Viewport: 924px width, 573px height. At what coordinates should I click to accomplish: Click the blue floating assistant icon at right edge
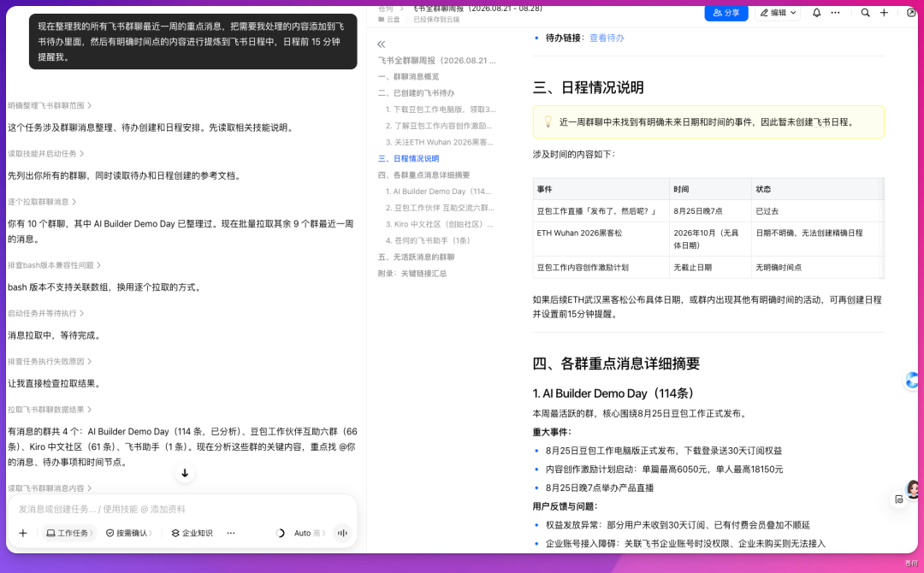click(913, 381)
